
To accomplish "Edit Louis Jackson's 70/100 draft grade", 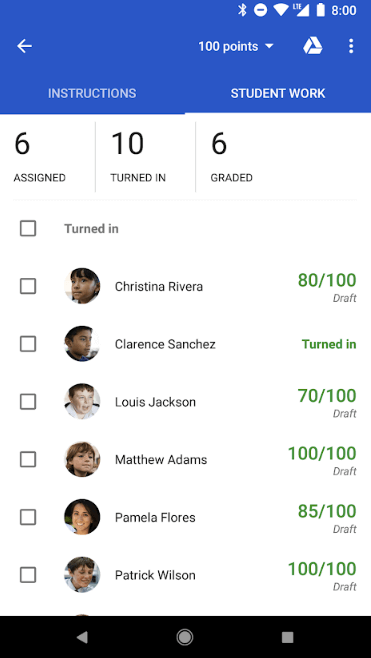I will click(327, 402).
